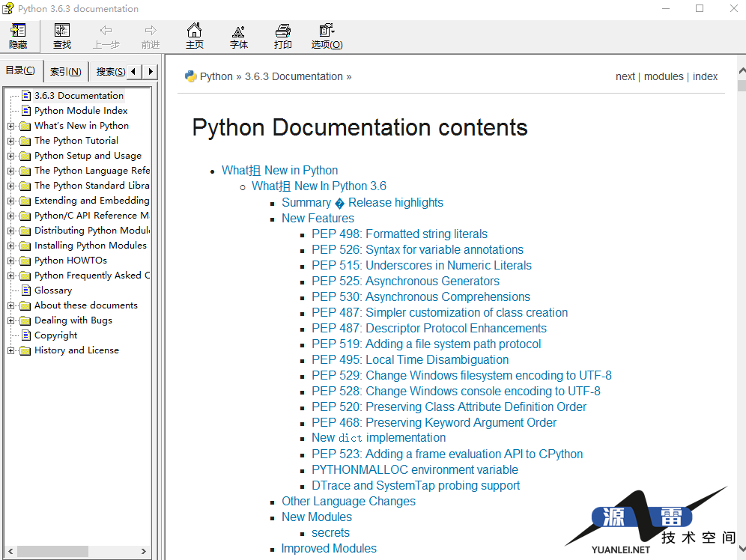The image size is (746, 560).
Task: Click the Python HOWTOs folder icon
Action: pyautogui.click(x=25, y=261)
